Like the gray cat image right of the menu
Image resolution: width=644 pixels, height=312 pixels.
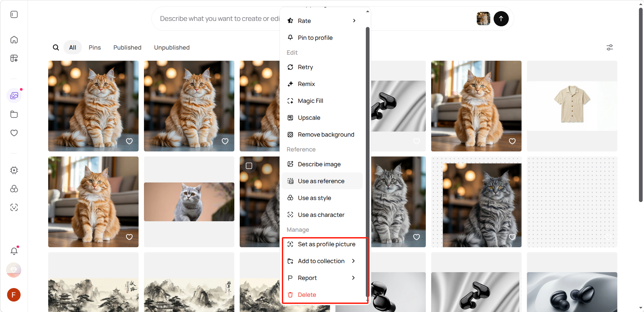click(x=417, y=237)
